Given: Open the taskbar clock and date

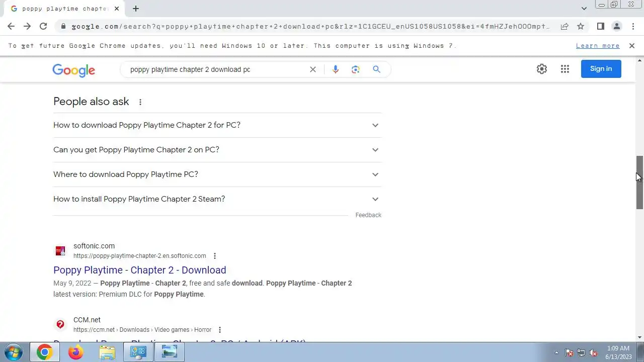Looking at the screenshot, I should pos(618,352).
